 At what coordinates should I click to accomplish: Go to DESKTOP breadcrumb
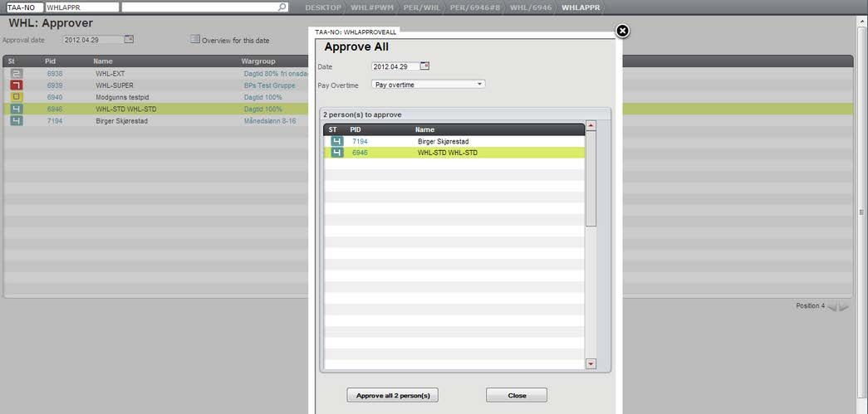(x=321, y=7)
